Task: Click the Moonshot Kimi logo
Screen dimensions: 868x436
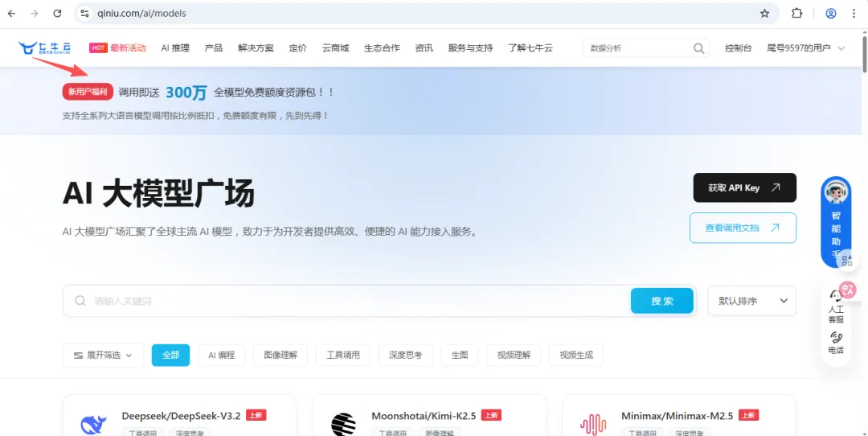Action: pyautogui.click(x=343, y=425)
